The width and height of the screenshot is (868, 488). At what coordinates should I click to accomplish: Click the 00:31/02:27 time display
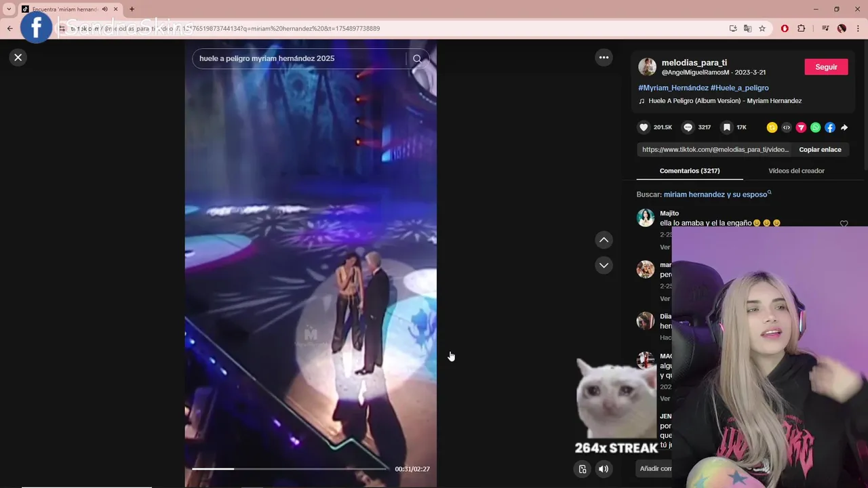(x=412, y=469)
